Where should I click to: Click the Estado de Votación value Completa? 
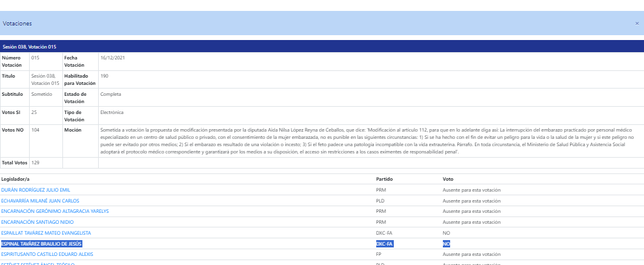point(110,94)
